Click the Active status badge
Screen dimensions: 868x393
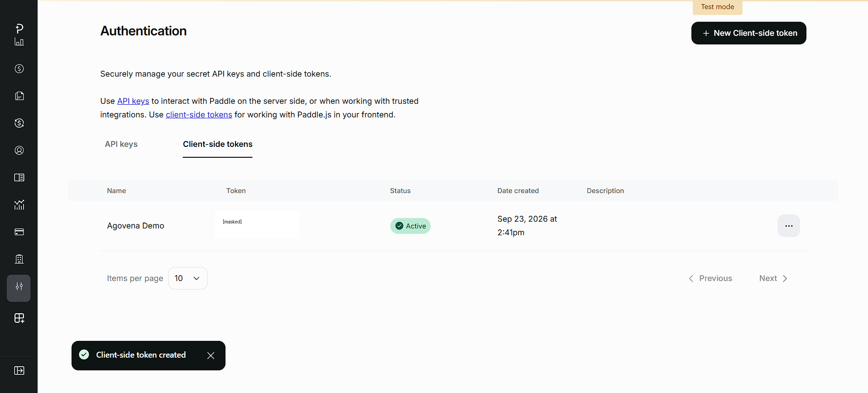tap(410, 226)
